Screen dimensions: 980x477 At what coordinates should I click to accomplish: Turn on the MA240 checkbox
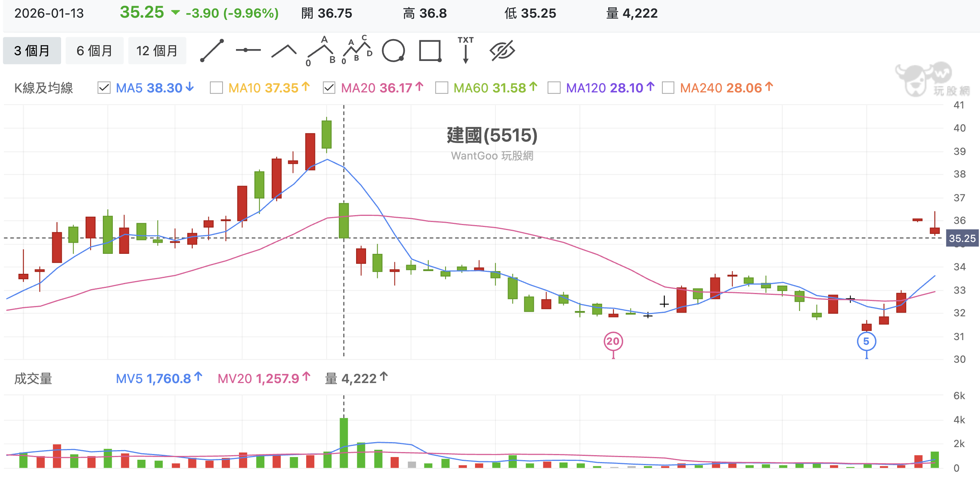[x=668, y=88]
